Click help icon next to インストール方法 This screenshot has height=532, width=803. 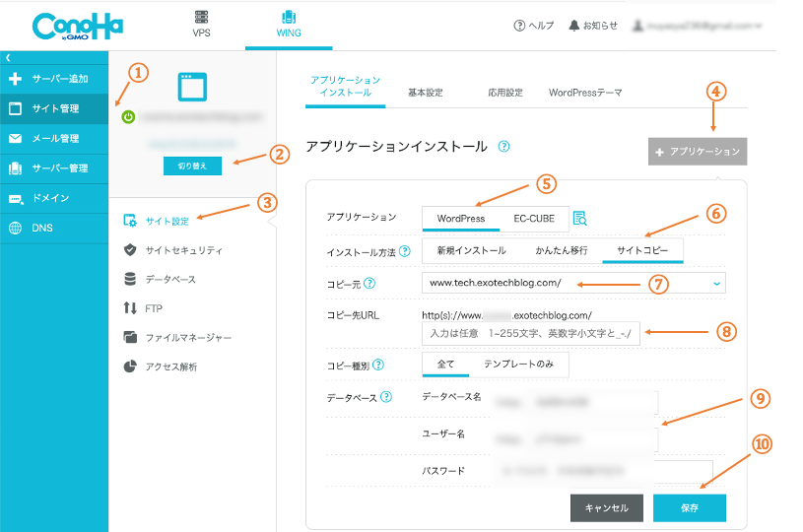coord(405,251)
